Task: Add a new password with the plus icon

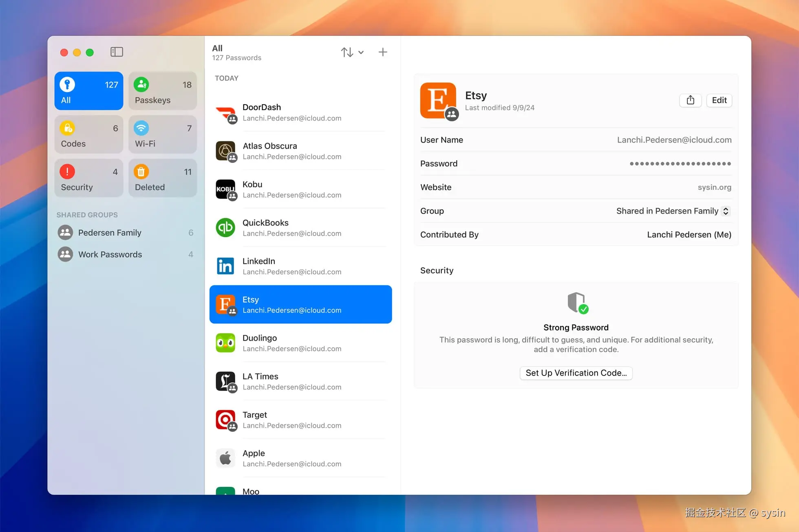Action: click(382, 52)
